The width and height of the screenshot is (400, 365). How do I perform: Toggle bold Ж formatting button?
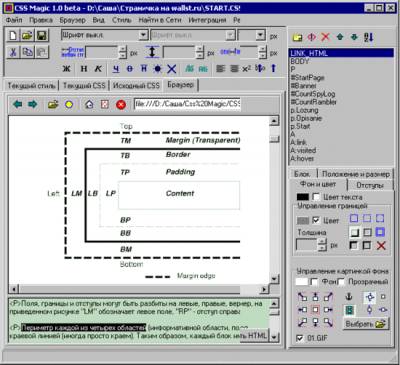click(67, 69)
